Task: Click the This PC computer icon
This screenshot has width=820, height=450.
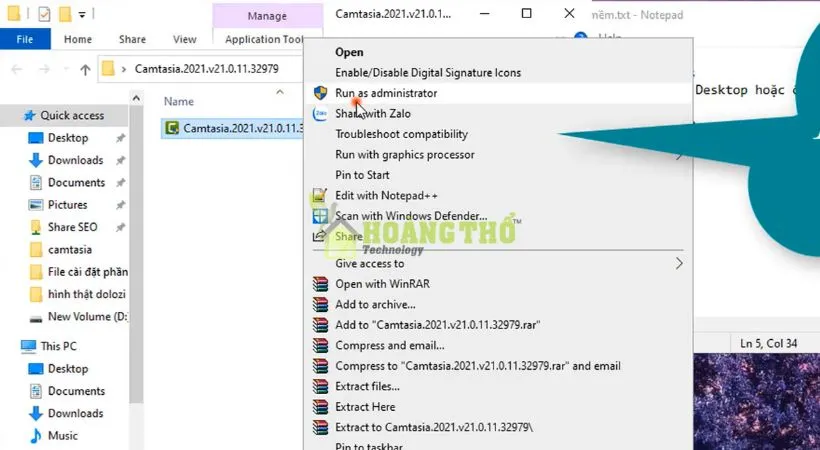Action: (x=28, y=346)
